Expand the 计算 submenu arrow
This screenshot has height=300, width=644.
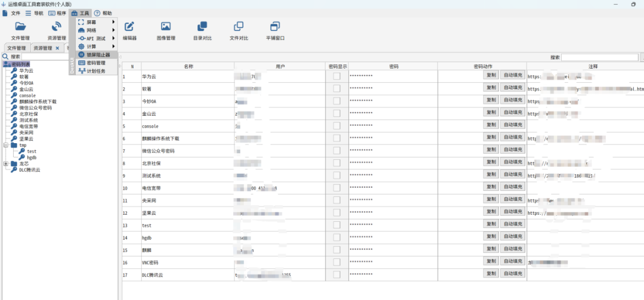point(113,47)
